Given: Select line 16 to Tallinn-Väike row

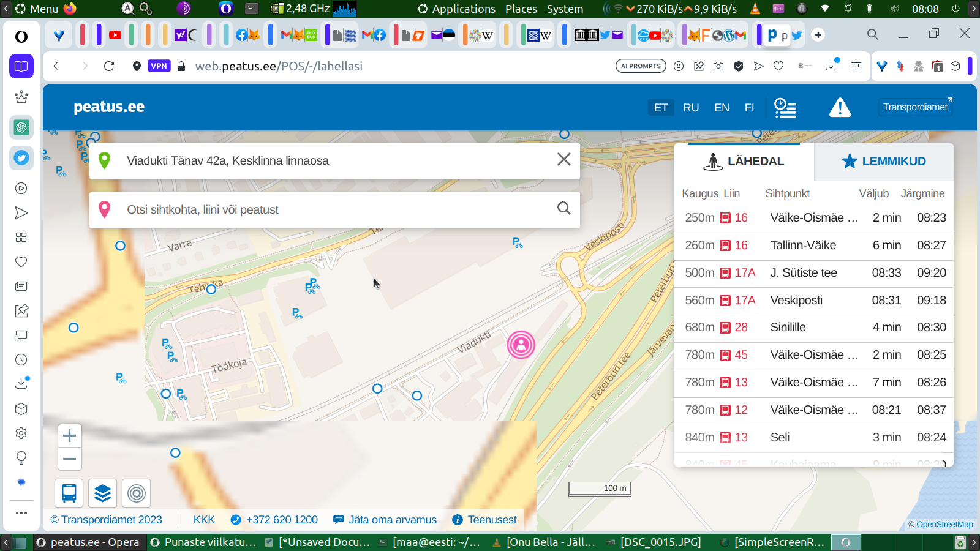Looking at the screenshot, I should [x=814, y=246].
